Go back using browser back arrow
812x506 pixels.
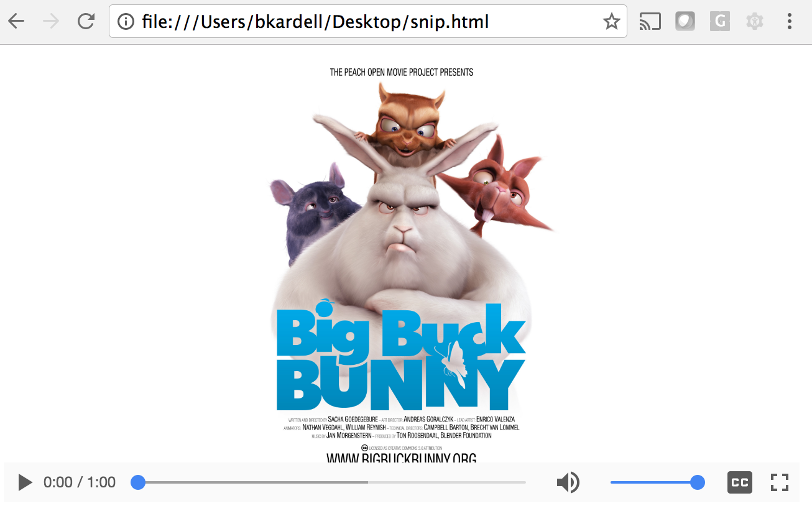16,21
